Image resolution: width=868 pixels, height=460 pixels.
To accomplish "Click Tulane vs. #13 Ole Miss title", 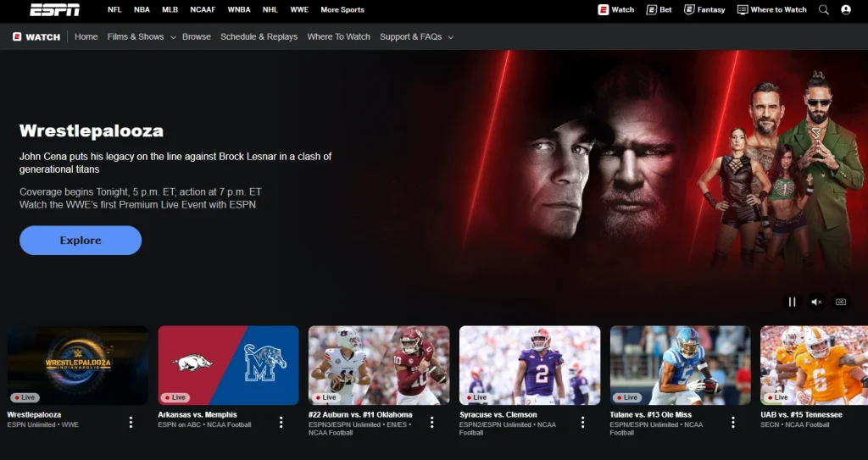I will [x=651, y=414].
